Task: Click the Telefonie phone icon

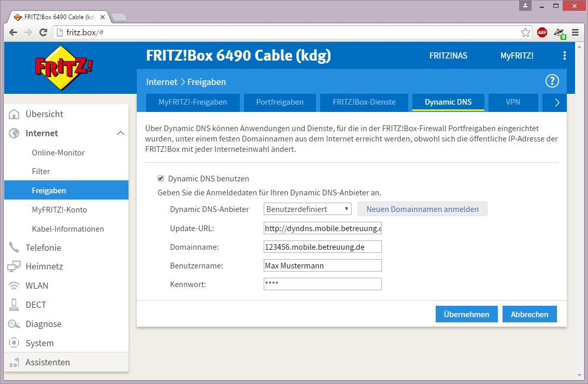Action: pyautogui.click(x=14, y=247)
